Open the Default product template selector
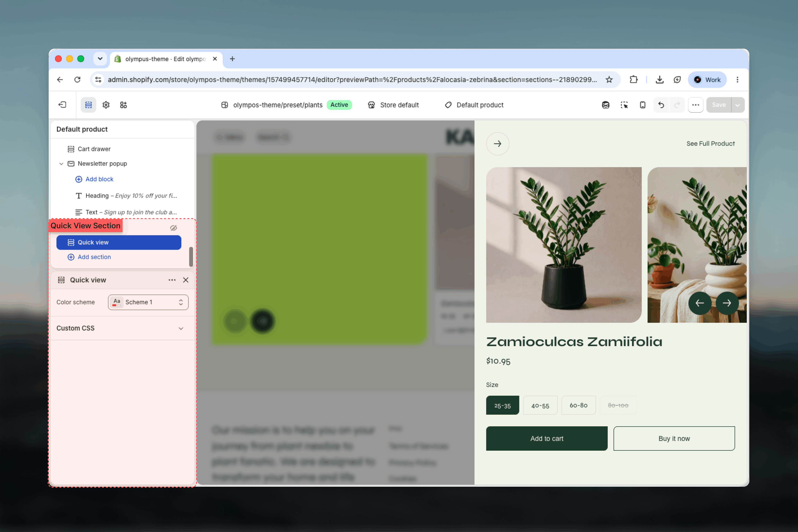The height and width of the screenshot is (532, 798). [474, 105]
